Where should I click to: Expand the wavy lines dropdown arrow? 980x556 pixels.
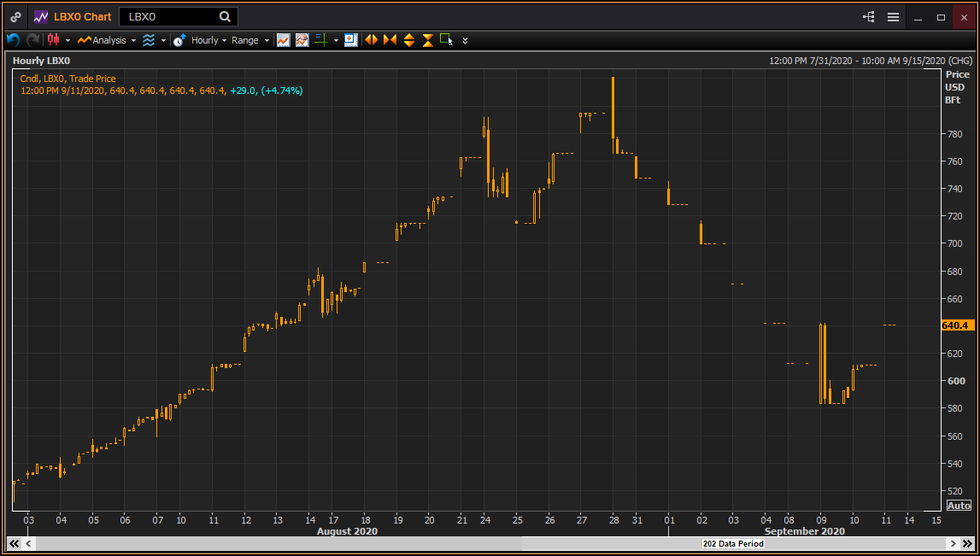(163, 41)
